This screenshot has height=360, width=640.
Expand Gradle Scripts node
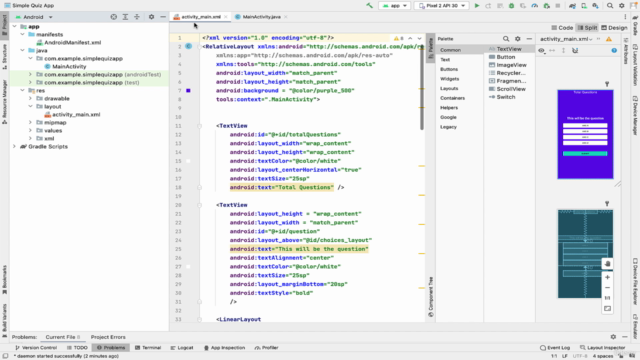pyautogui.click(x=14, y=146)
